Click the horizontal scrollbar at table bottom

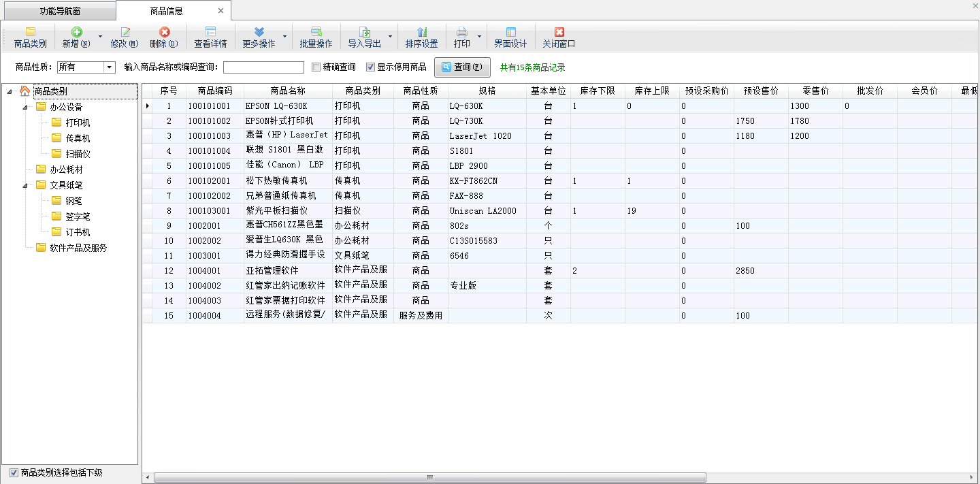pyautogui.click(x=429, y=478)
